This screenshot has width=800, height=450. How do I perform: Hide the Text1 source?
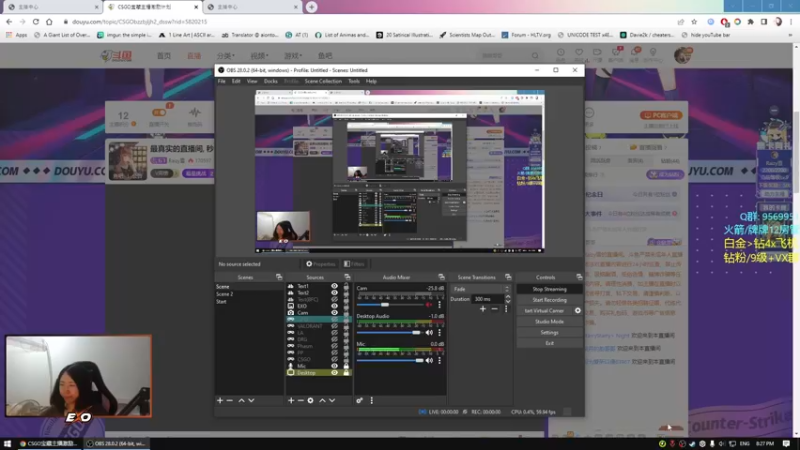click(334, 286)
